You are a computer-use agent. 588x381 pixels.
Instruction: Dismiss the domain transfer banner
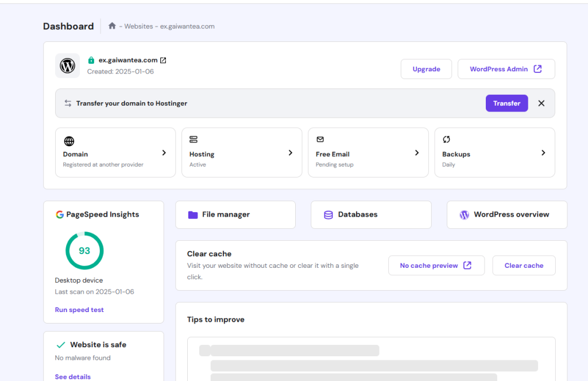(541, 103)
